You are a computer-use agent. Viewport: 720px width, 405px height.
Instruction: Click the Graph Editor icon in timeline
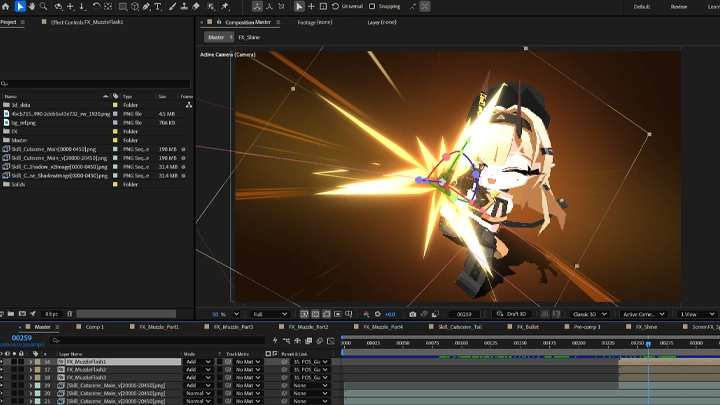[x=331, y=341]
